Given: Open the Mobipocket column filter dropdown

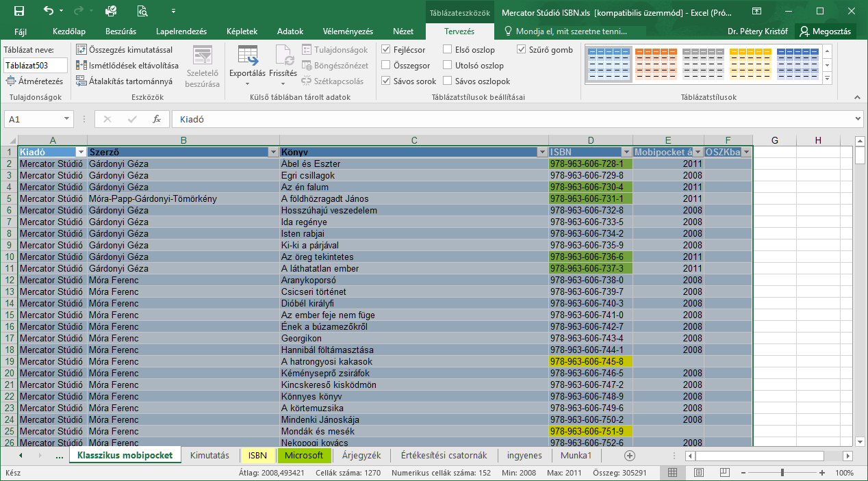Looking at the screenshot, I should [x=698, y=152].
